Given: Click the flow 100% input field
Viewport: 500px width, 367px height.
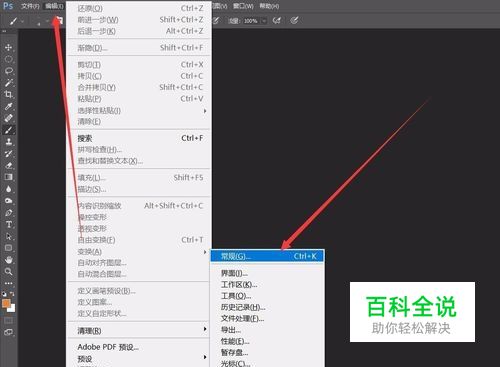Looking at the screenshot, I should [x=251, y=21].
